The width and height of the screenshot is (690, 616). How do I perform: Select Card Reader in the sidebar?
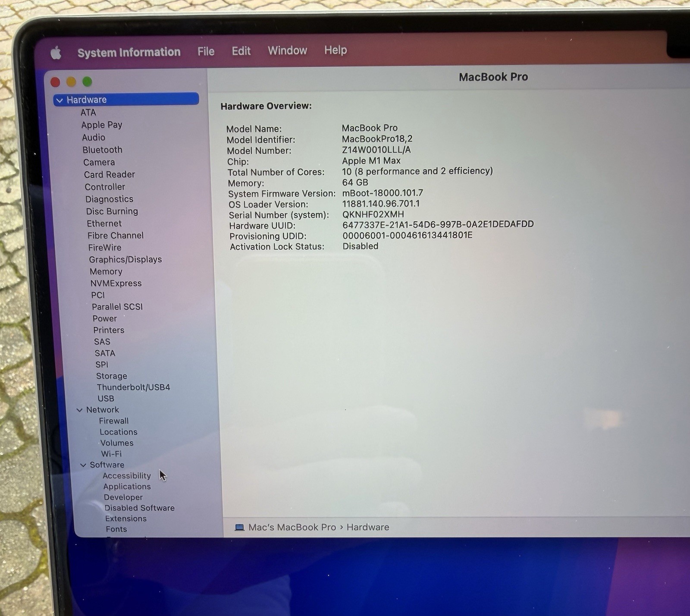(110, 175)
